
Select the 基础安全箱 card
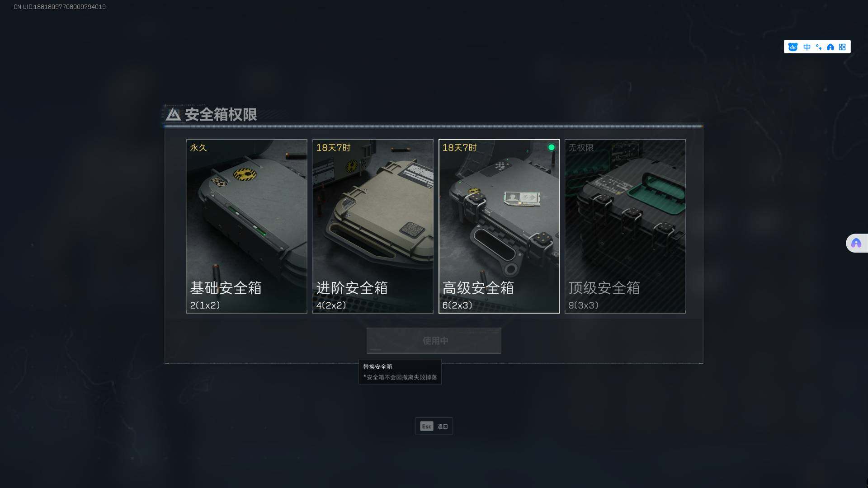pos(247,226)
